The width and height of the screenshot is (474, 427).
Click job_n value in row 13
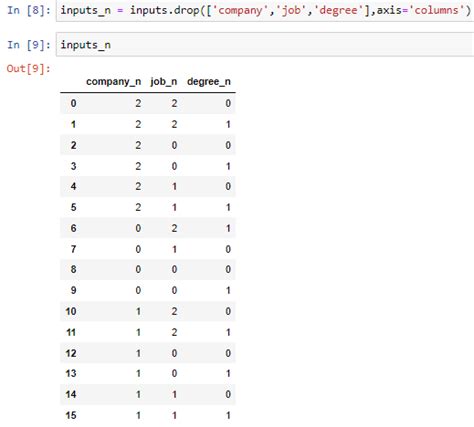pos(174,373)
